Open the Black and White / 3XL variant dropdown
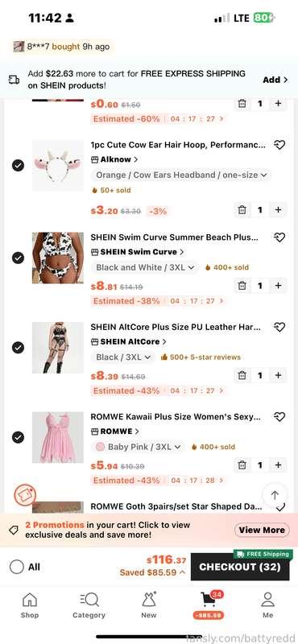This screenshot has width=298, height=644. pos(144,267)
